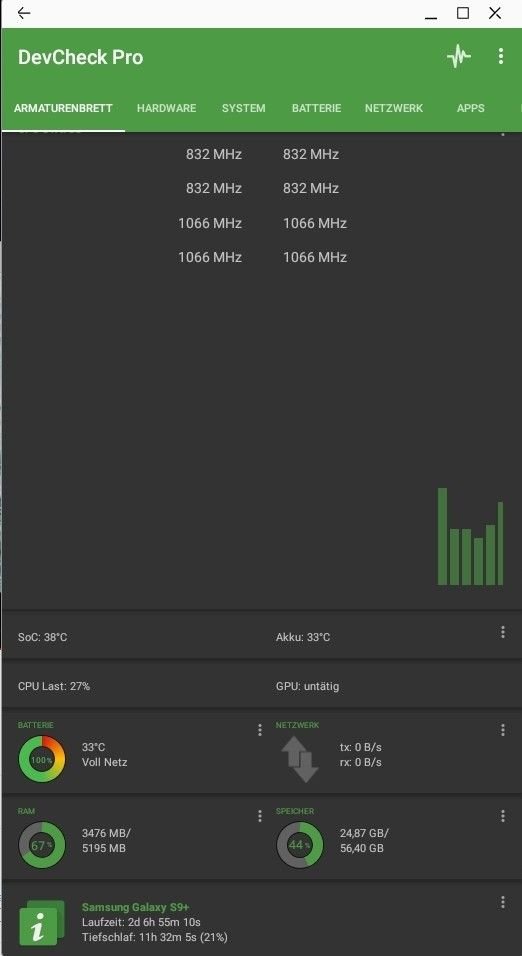Screen dimensions: 522x956
Task: Click the storage 44% ring gauge
Action: click(x=300, y=845)
